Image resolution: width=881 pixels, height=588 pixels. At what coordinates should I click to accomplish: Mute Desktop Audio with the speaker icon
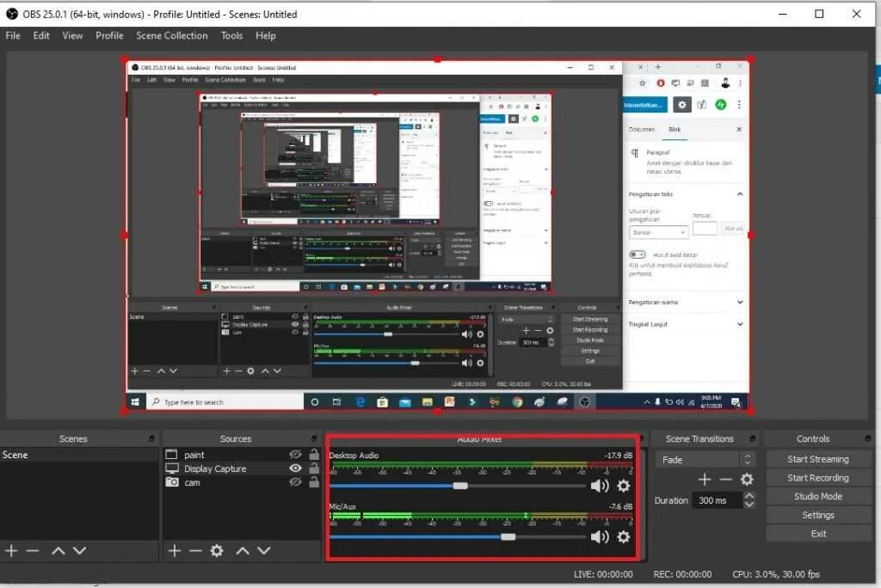(600, 486)
